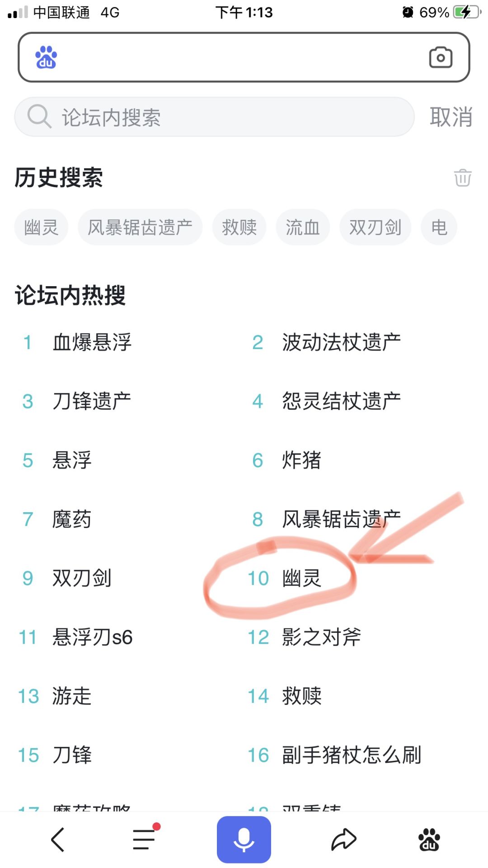Screen dimensions: 488x868
Task: Tap the 取消 cancel button
Action: tap(450, 117)
